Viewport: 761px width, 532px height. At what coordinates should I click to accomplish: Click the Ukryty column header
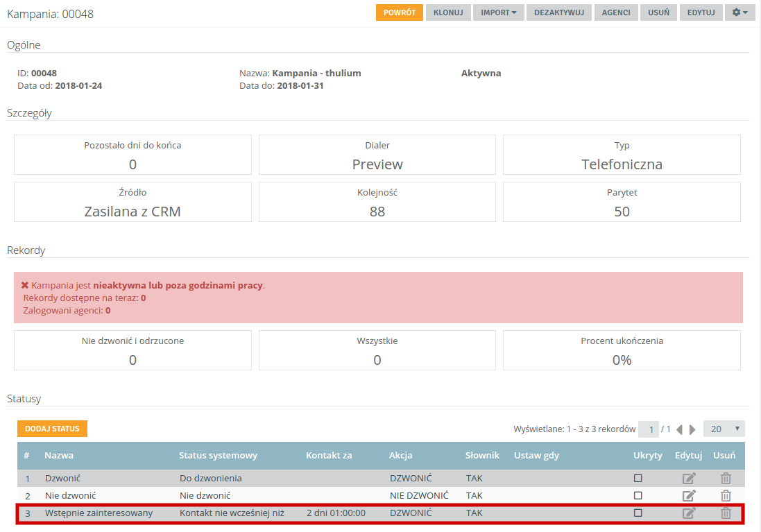pyautogui.click(x=647, y=455)
